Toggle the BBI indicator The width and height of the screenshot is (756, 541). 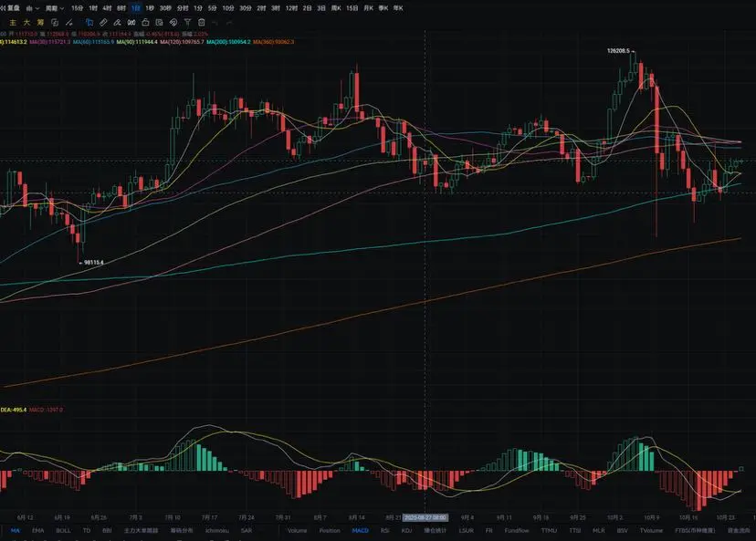(x=107, y=530)
